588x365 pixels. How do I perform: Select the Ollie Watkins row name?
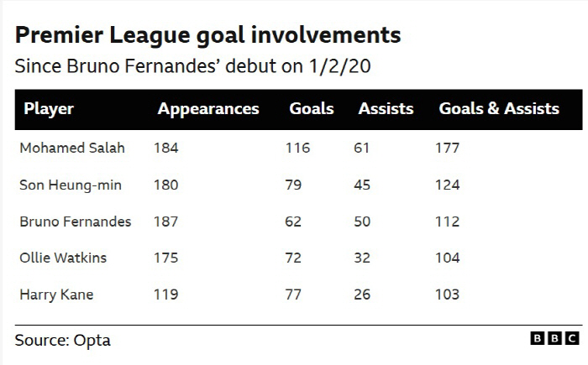pos(63,258)
